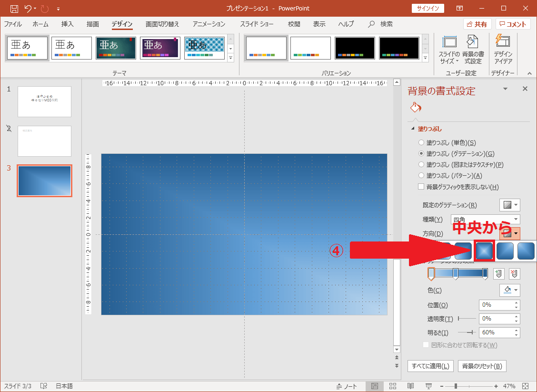Click the Save icon in title bar
The width and height of the screenshot is (537, 392).
(14, 9)
